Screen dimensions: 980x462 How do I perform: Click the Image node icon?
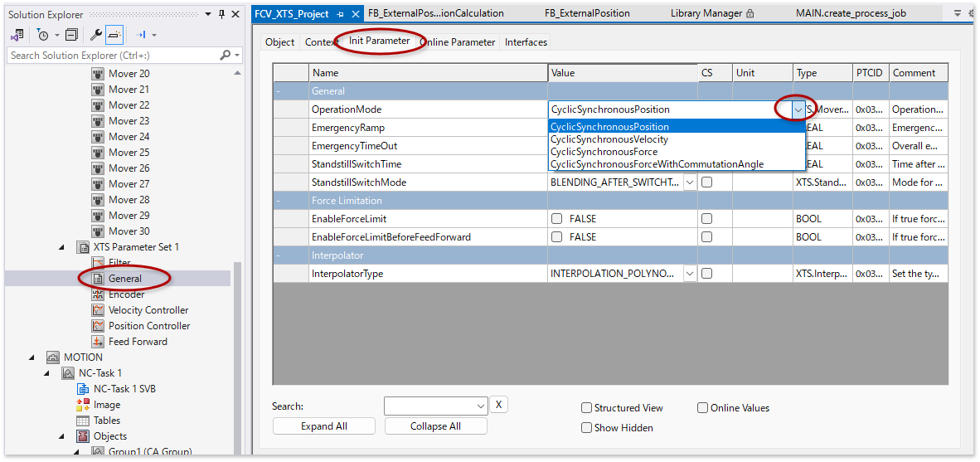[83, 405]
